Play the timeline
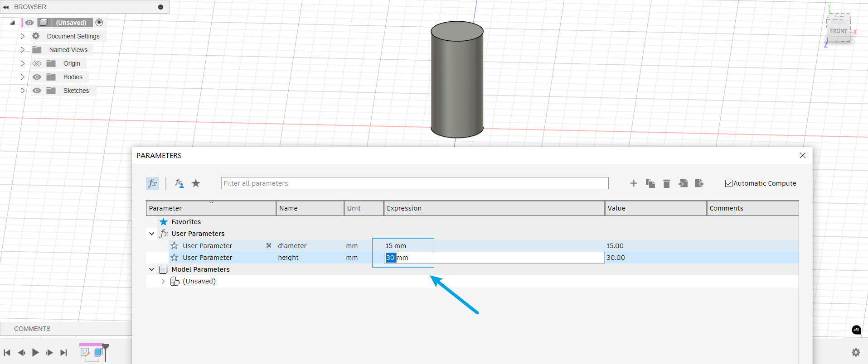Screen dimensions: 868x364 pyautogui.click(x=35, y=353)
